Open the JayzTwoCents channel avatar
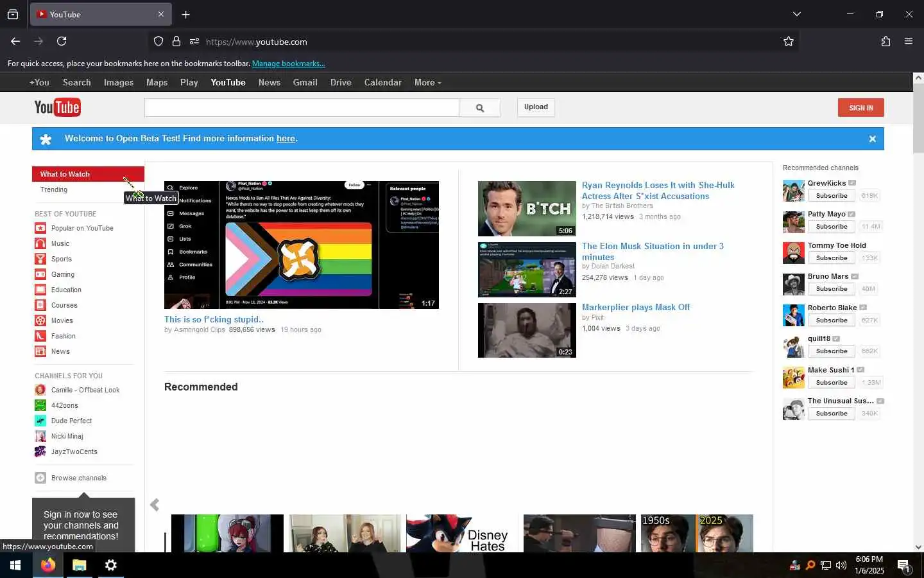 40,451
